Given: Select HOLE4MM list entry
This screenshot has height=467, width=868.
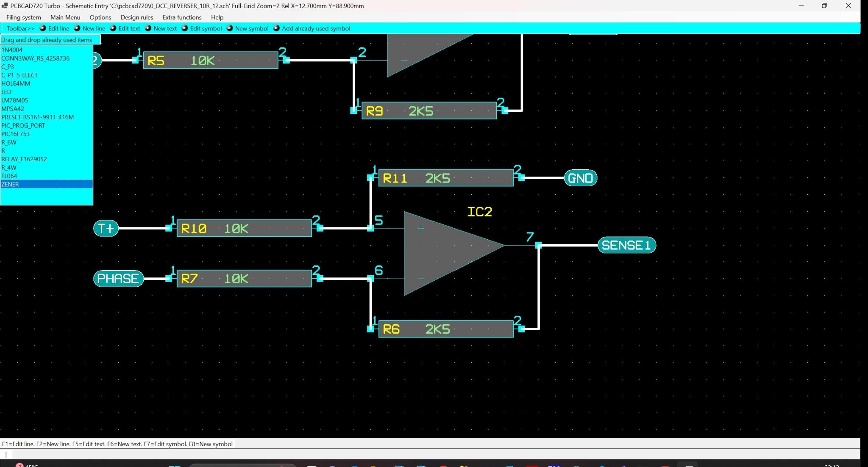Looking at the screenshot, I should [47, 84].
